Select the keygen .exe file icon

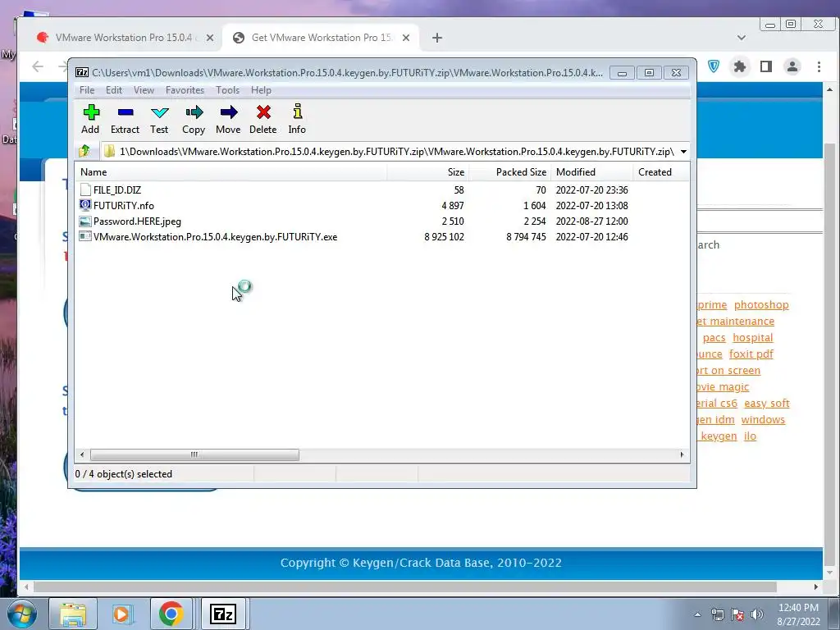(85, 236)
